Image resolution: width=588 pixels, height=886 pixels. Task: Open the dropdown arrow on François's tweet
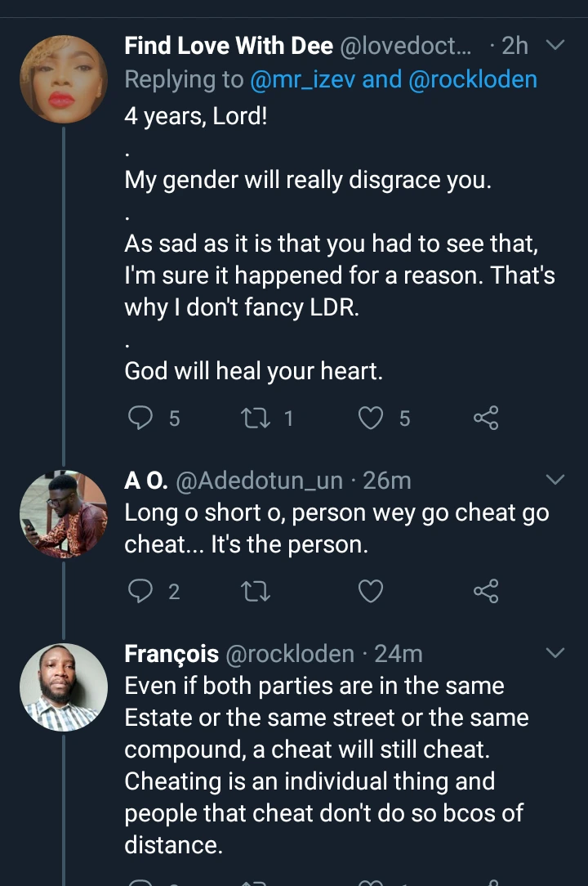click(555, 652)
